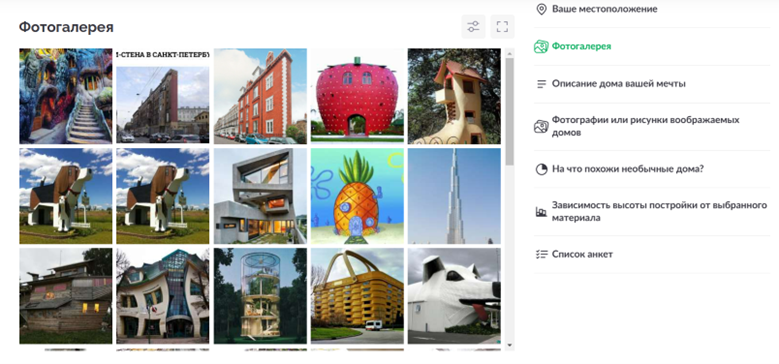Image resolution: width=779 pixels, height=364 pixels.
Task: Click the image icon beside Фотографии или рисунки
Action: (x=541, y=127)
